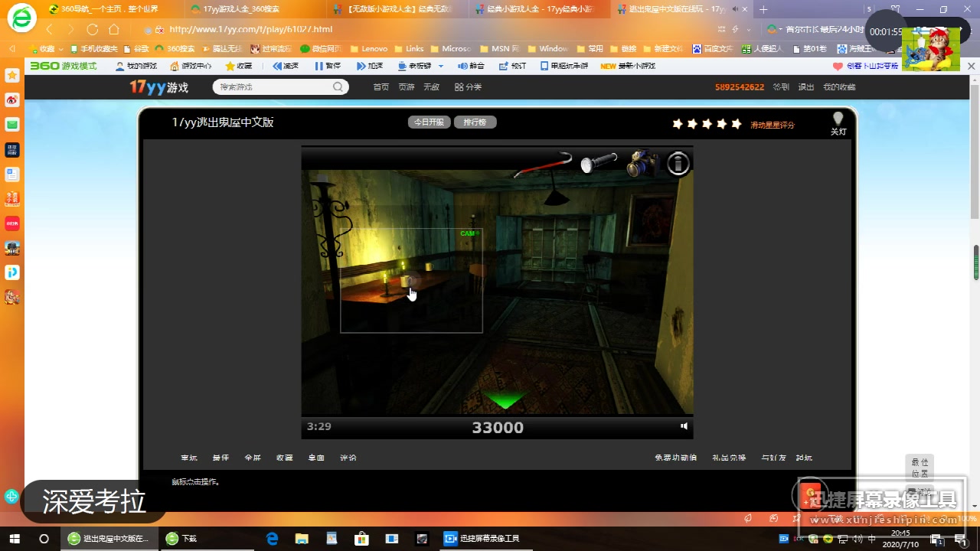
Task: Click 评论 comments below the game
Action: tap(348, 458)
